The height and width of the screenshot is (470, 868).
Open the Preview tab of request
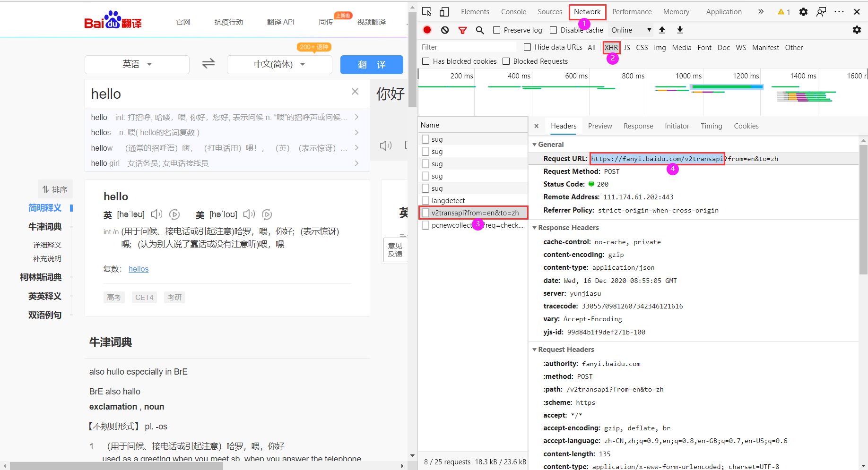(600, 126)
